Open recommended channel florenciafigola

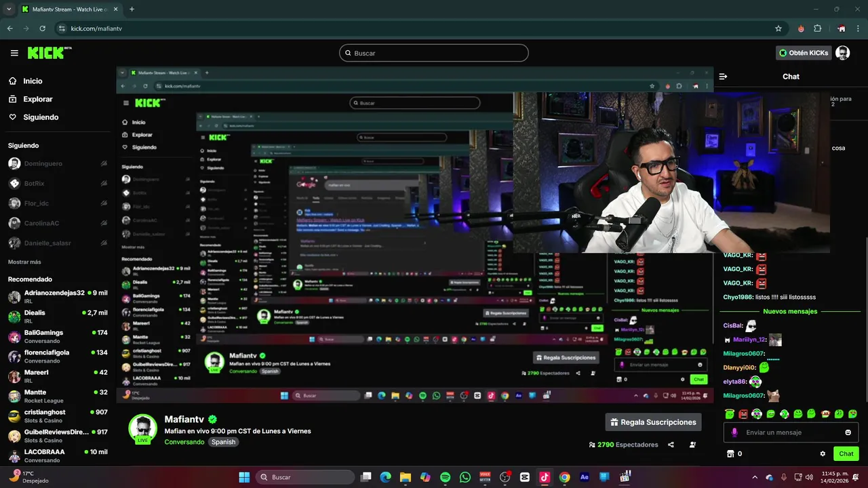point(58,357)
